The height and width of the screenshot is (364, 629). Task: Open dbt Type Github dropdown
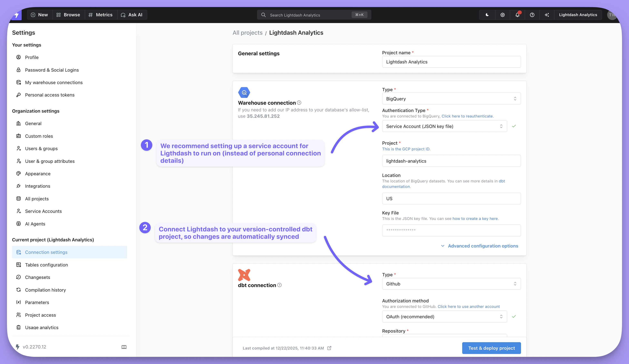[x=451, y=284]
